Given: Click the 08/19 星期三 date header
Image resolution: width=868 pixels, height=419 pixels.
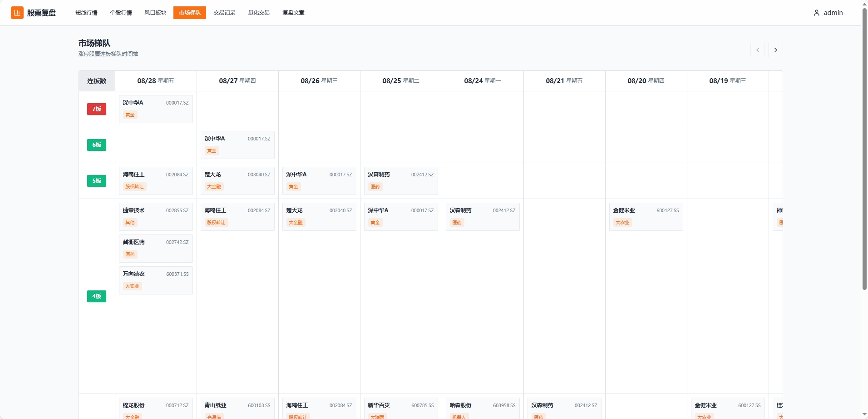Looking at the screenshot, I should pyautogui.click(x=728, y=81).
